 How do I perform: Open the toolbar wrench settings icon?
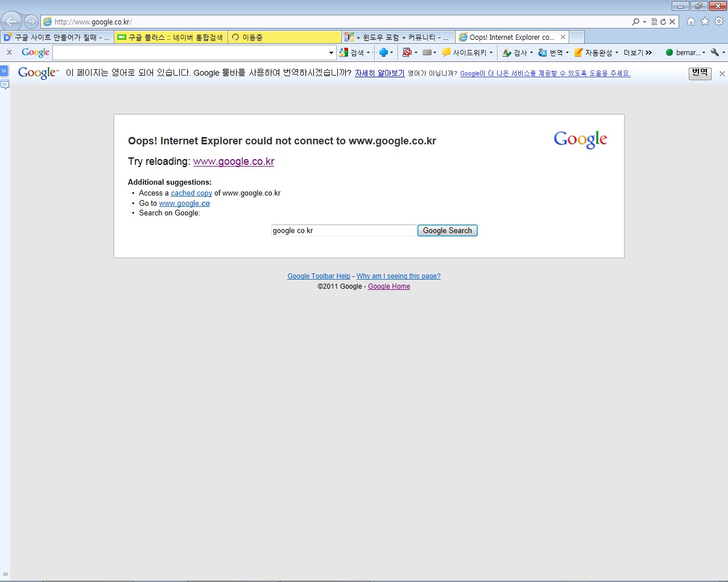[715, 52]
